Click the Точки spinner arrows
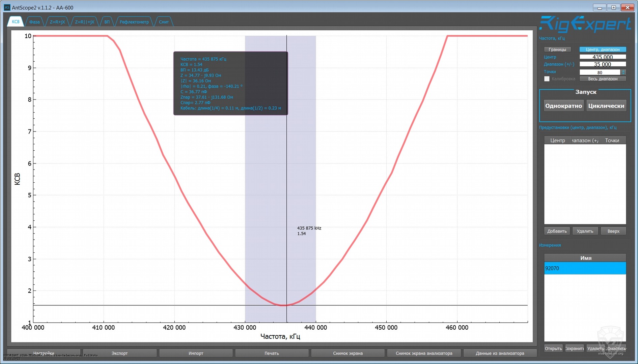 [x=623, y=72]
